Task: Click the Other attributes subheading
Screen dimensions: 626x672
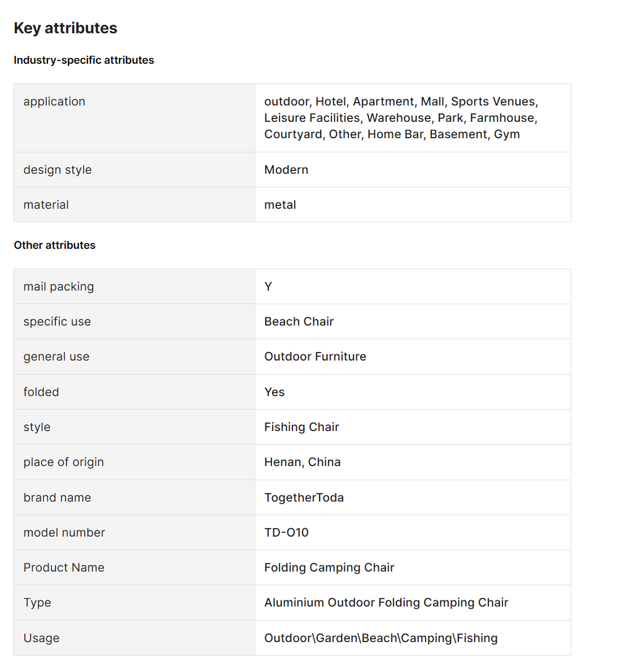Action: click(x=55, y=245)
